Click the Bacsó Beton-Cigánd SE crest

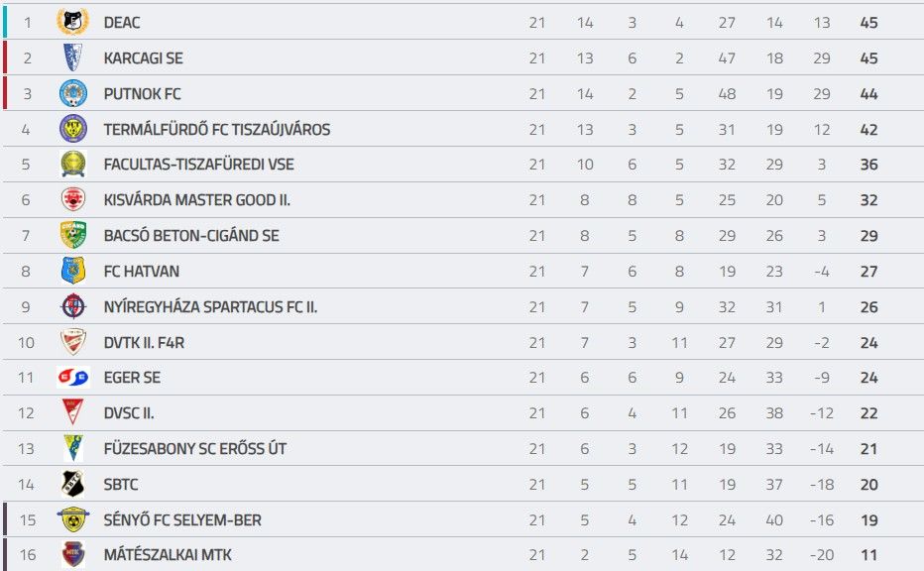(72, 235)
